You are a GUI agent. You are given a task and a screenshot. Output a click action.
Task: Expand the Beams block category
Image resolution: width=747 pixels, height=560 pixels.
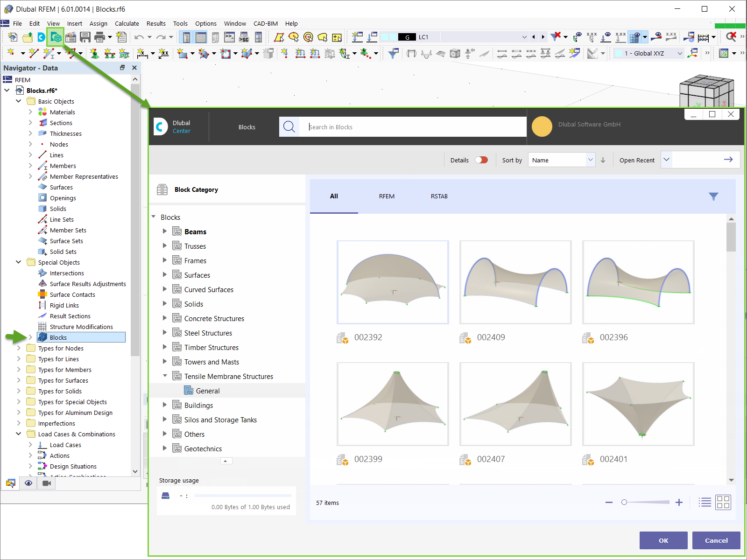(x=164, y=231)
